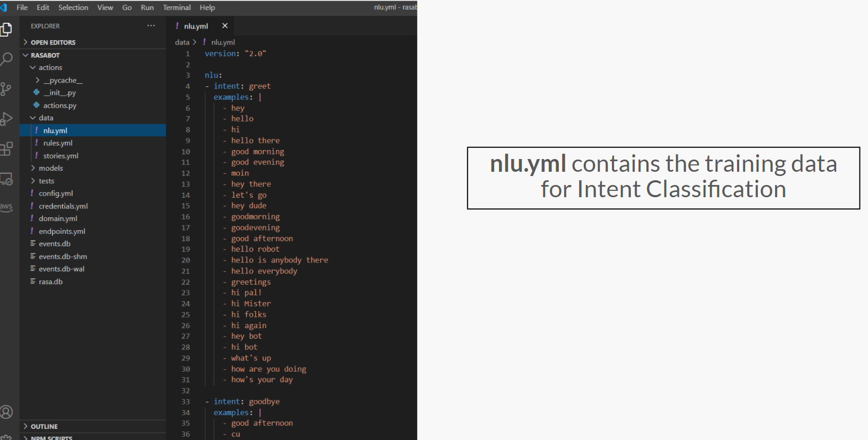Close the nlu.yml editor tab
868x440 pixels.
point(225,25)
